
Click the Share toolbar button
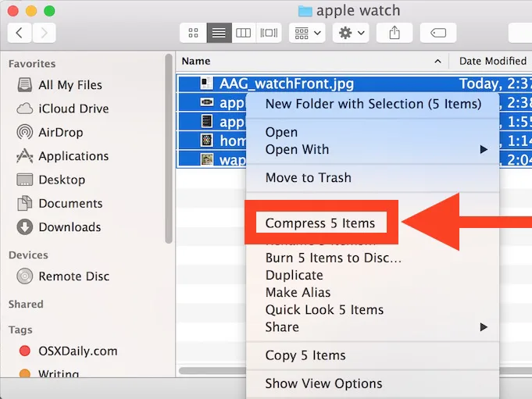pos(395,33)
